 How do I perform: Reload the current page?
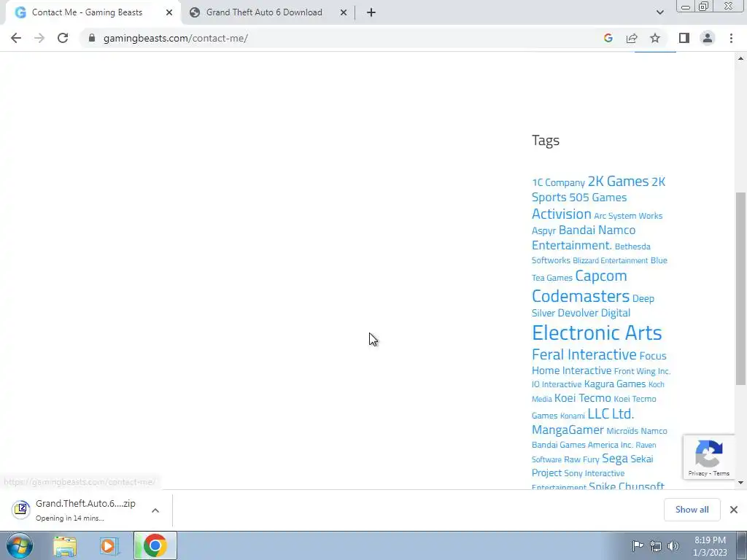coord(63,38)
